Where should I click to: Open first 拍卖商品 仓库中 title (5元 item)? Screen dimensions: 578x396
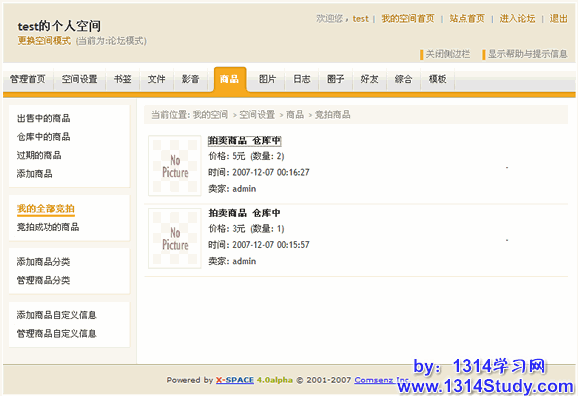(x=244, y=140)
